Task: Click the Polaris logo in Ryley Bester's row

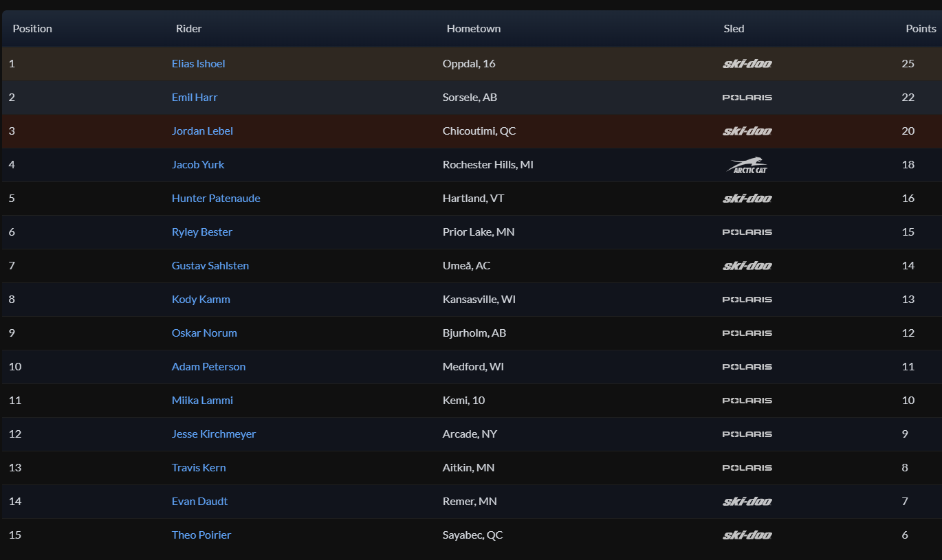Action: click(x=747, y=232)
